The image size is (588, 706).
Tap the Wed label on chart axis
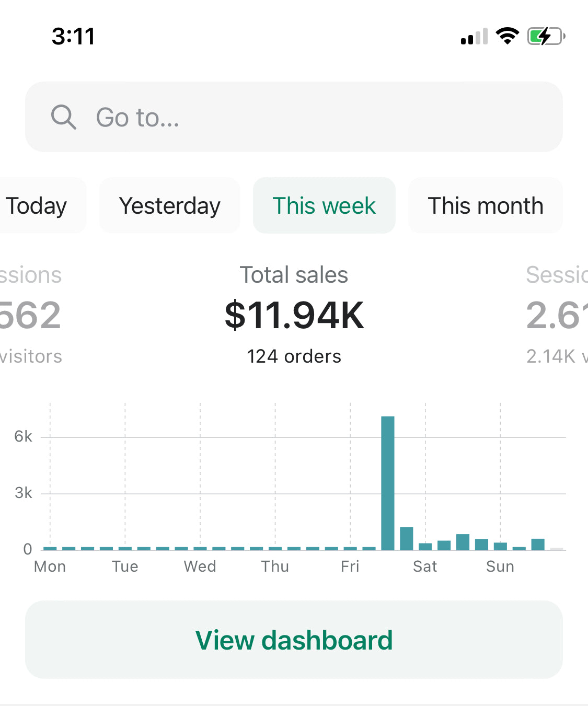tap(200, 567)
